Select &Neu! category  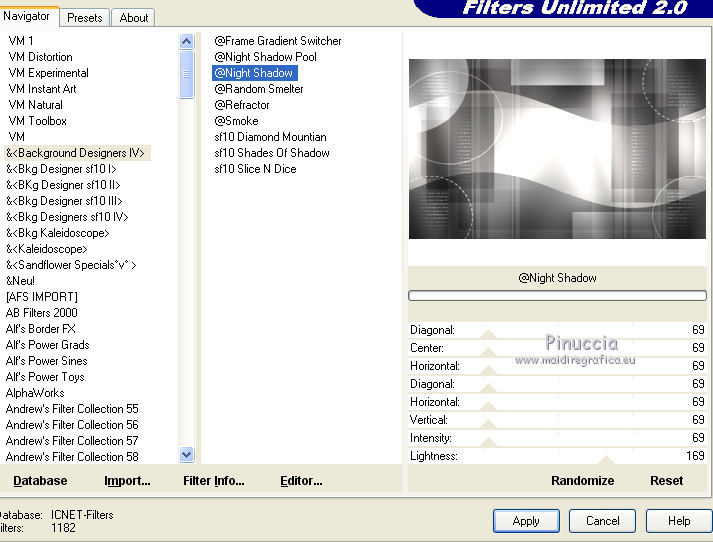(20, 281)
